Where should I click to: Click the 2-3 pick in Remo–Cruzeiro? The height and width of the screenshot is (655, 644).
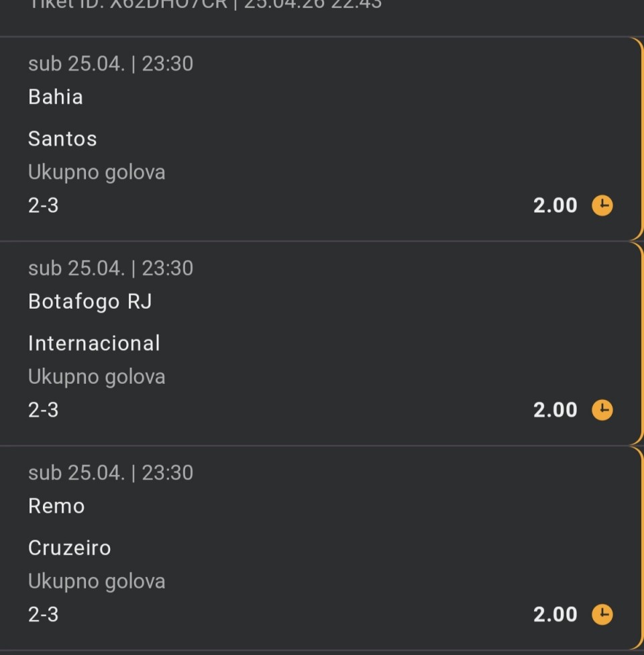coord(44,615)
